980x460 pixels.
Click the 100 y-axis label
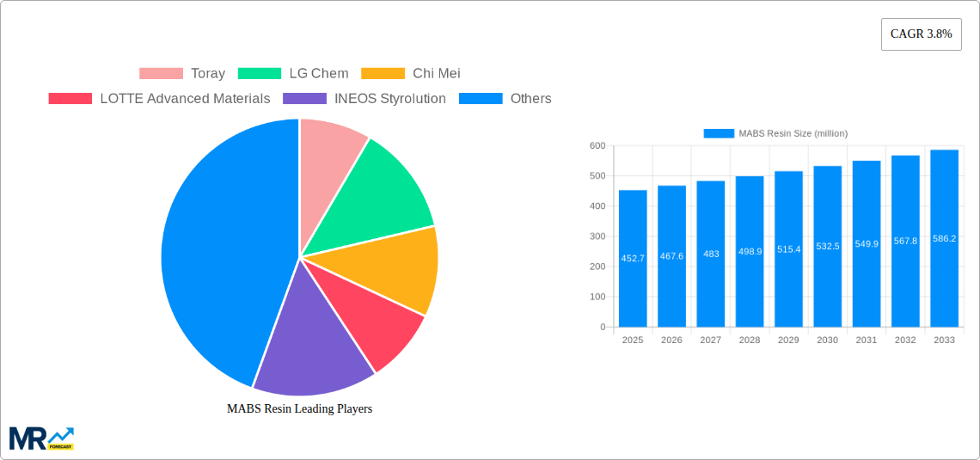tap(597, 297)
